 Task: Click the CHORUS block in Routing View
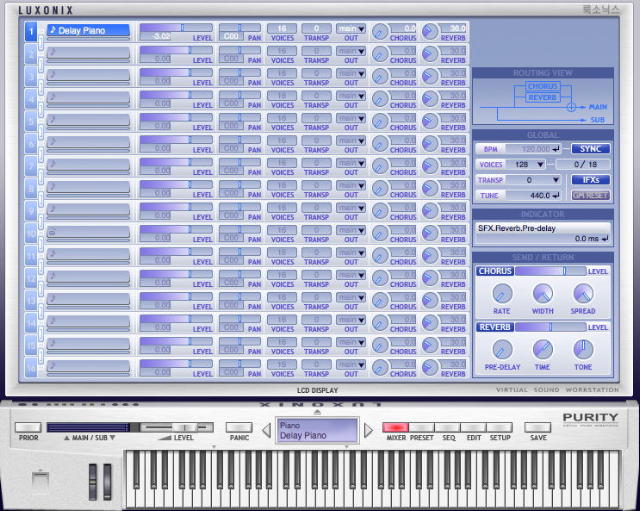(542, 87)
